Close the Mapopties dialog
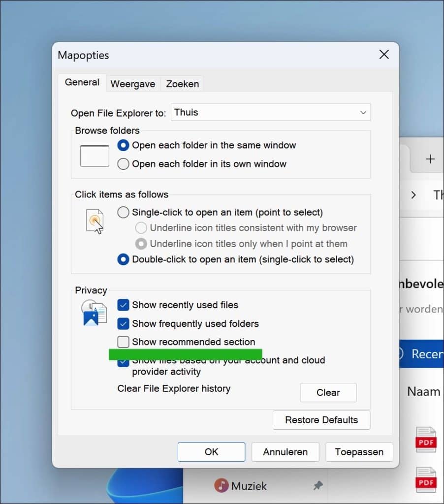Viewport: 444px width, 504px height. point(384,55)
